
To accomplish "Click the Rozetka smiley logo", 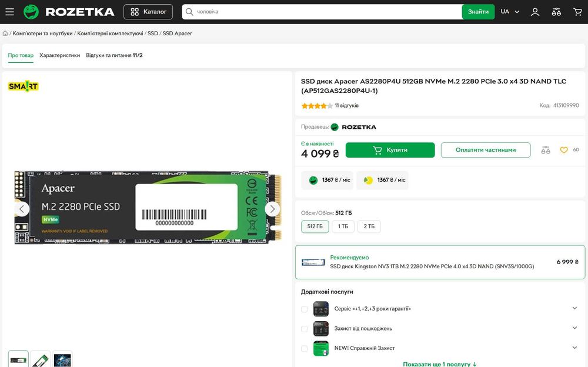I will (31, 12).
